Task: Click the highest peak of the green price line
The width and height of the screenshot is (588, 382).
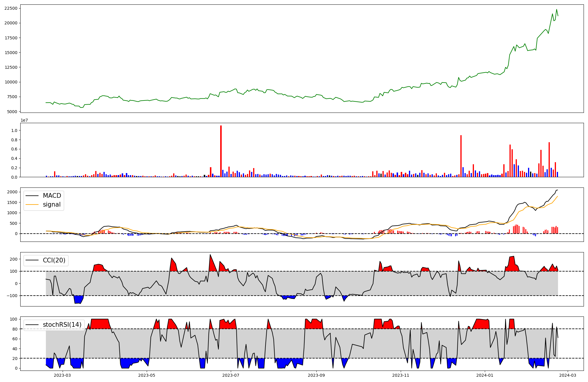Action: (556, 9)
